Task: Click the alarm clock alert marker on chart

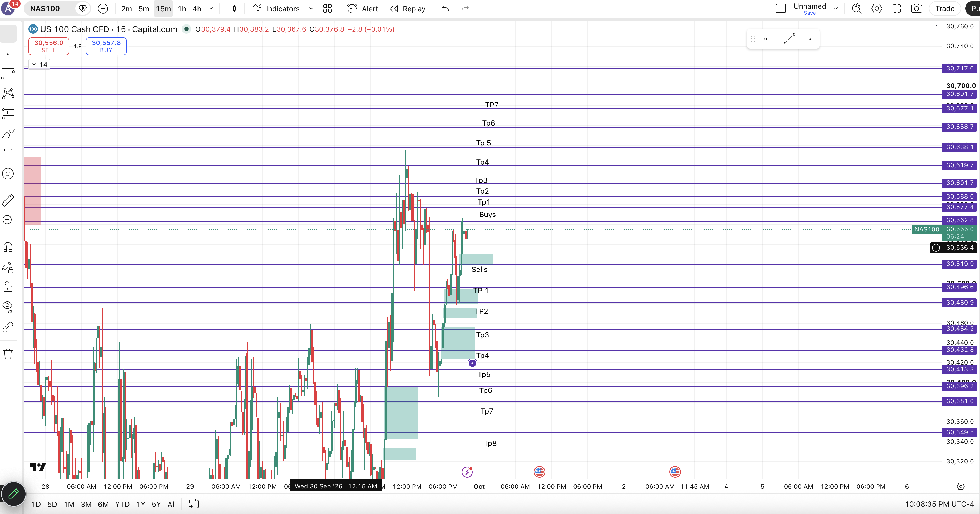Action: point(472,363)
